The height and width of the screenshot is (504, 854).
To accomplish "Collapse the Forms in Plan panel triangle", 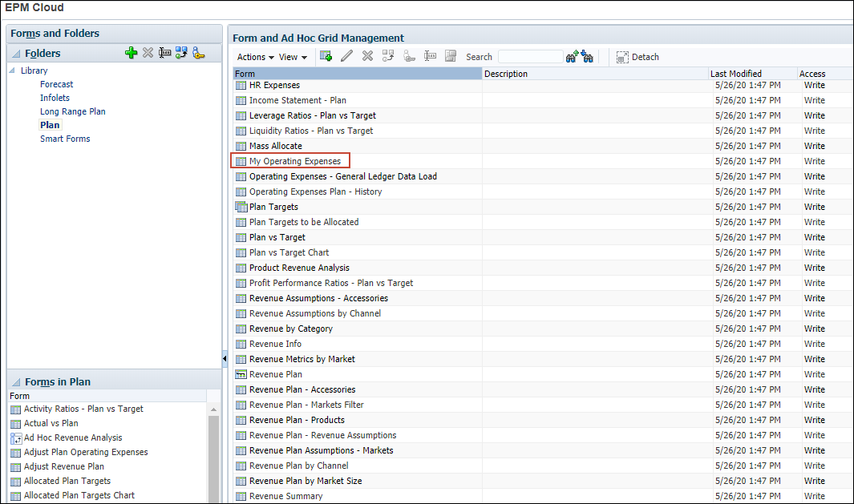I will tap(16, 382).
